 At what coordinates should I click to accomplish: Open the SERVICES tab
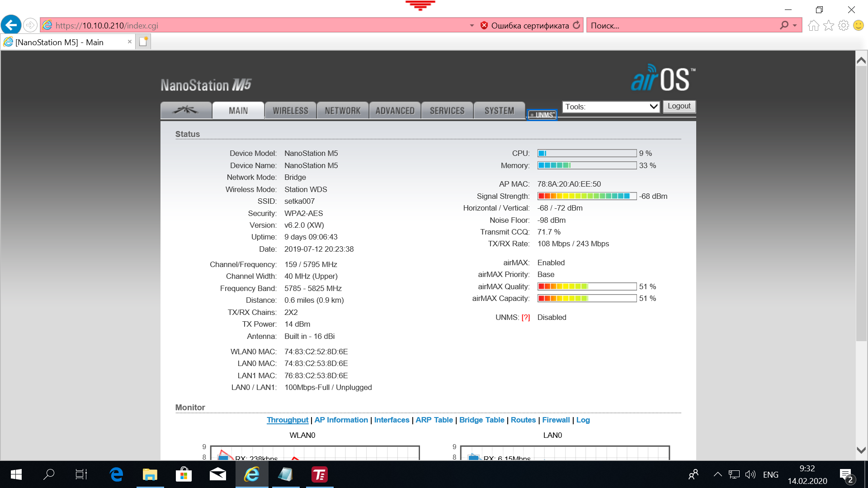click(447, 110)
